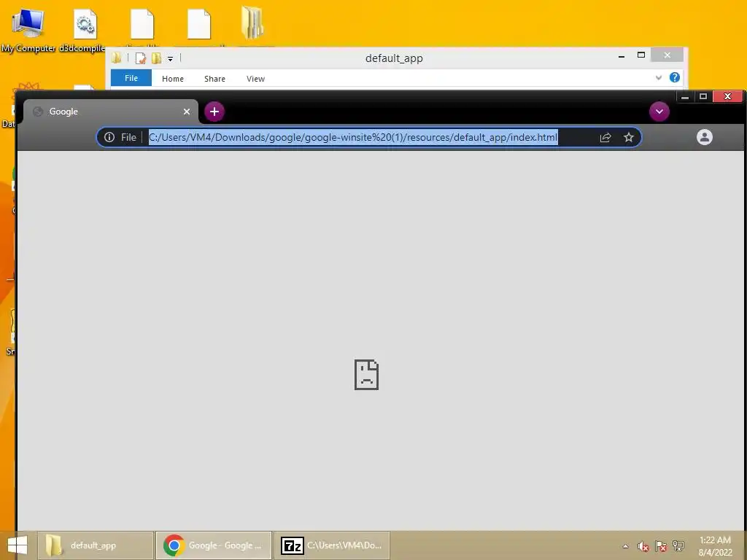Select the folder icon on desktop
747x560 pixels.
[252, 23]
